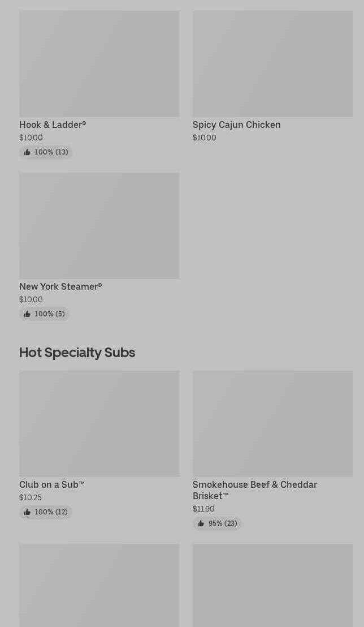Click the Hot Specialty Subs section heading
This screenshot has height=627, width=364.
click(77, 352)
